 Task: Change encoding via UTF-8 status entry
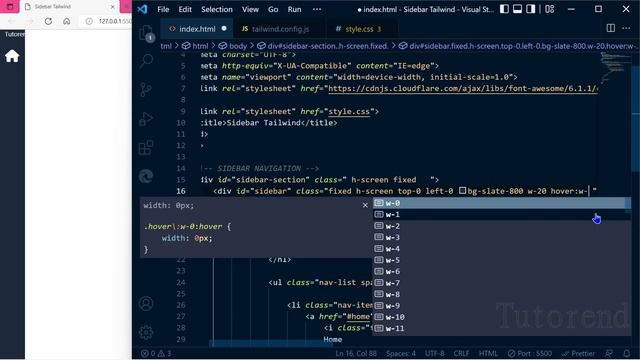[435, 353]
